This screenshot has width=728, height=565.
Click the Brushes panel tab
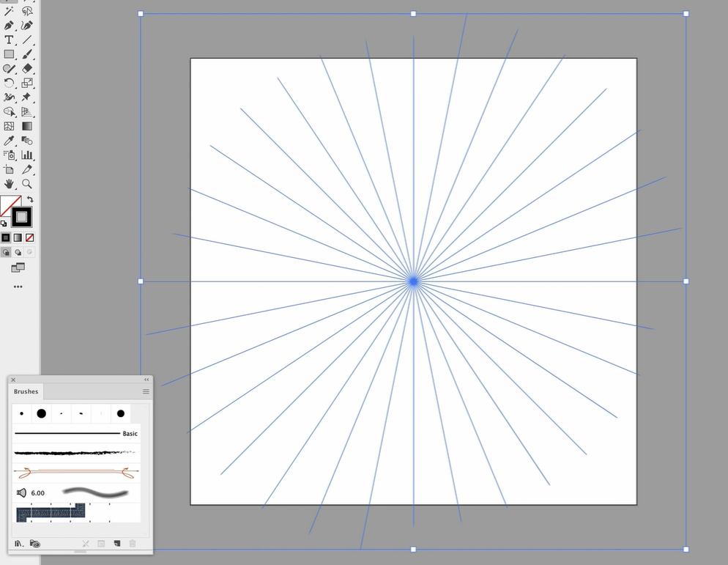click(26, 391)
